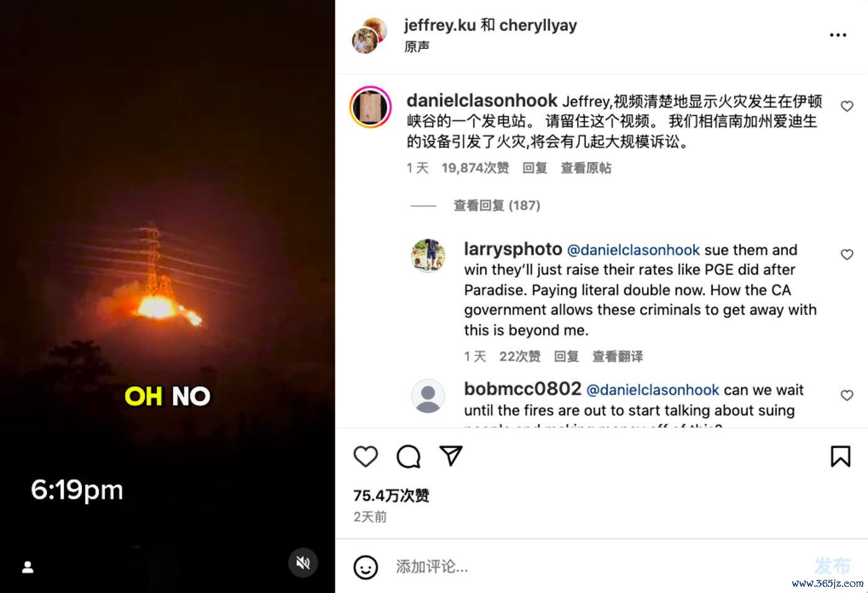This screenshot has height=593, width=868.
Task: Open the emoji picker in the comment box
Action: tap(365, 567)
